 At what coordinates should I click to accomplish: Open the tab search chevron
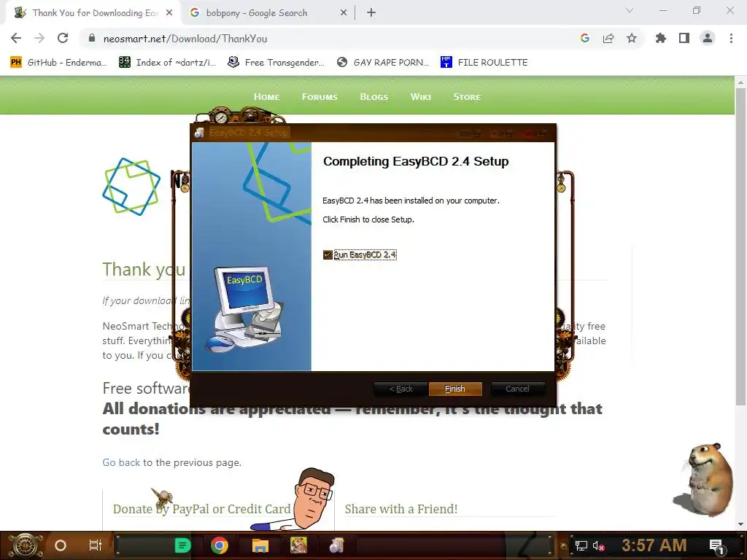point(630,10)
